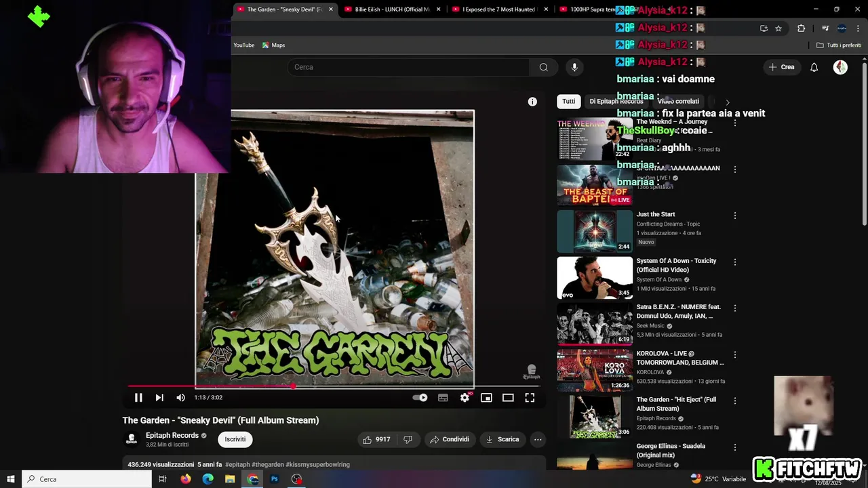Enable miniplayer mode

486,398
